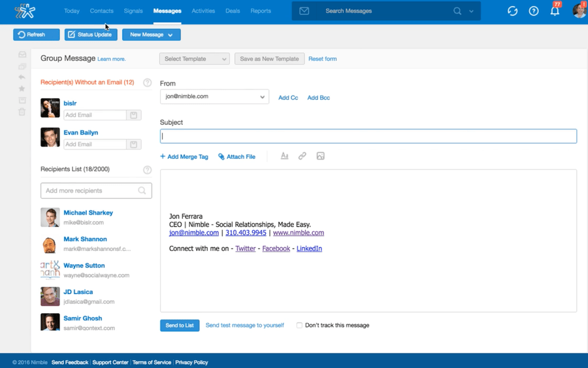Click Attach File
Image resolution: width=588 pixels, height=368 pixels.
click(237, 156)
